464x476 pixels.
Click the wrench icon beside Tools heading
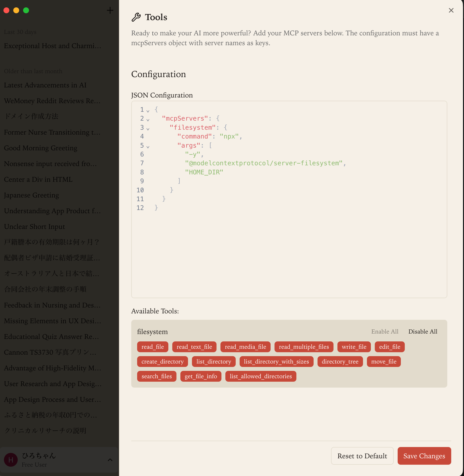pyautogui.click(x=136, y=17)
